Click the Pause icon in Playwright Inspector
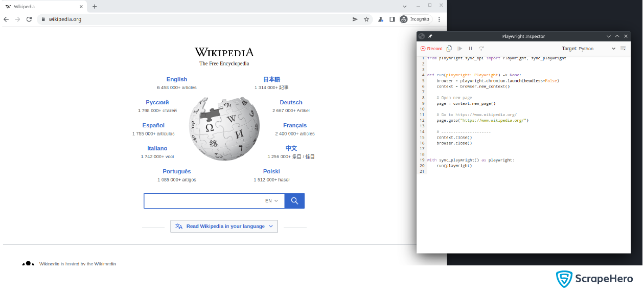Viewport: 644px width, 293px height. coord(471,49)
